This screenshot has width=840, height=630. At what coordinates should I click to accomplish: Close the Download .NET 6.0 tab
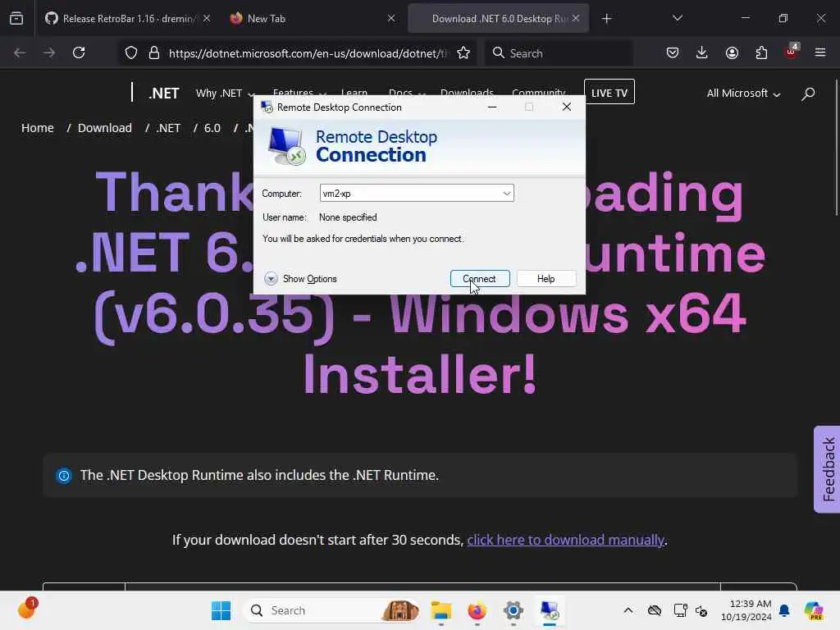pos(576,19)
